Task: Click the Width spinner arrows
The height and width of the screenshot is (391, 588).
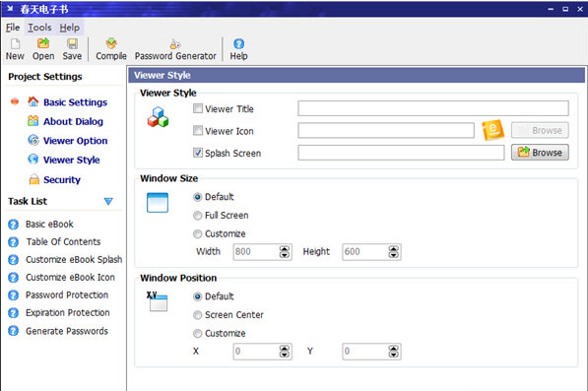Action: click(285, 252)
